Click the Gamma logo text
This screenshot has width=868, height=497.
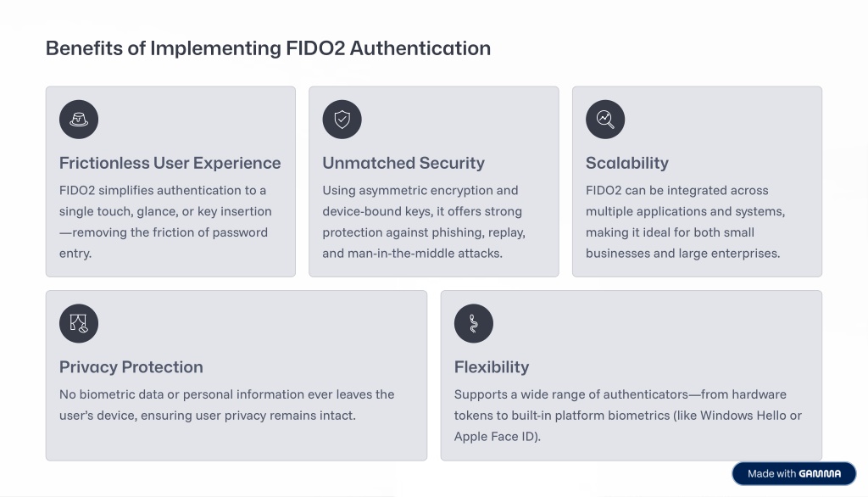pos(820,473)
